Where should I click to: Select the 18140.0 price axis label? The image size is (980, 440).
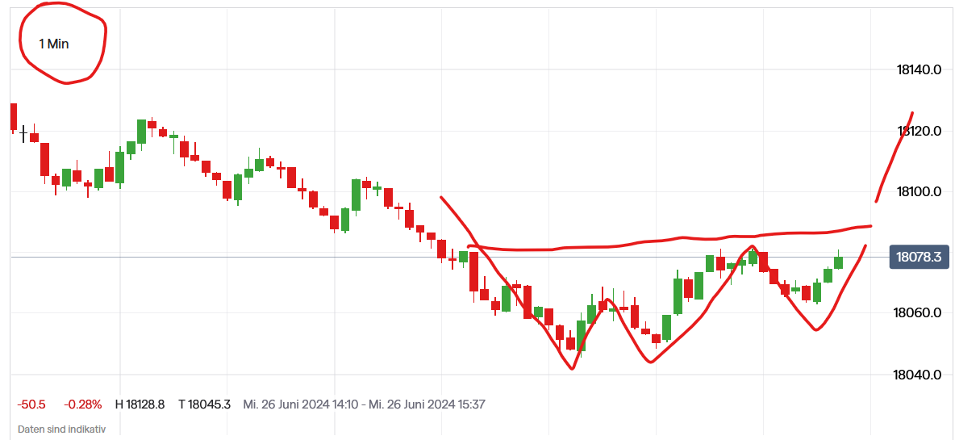(920, 69)
